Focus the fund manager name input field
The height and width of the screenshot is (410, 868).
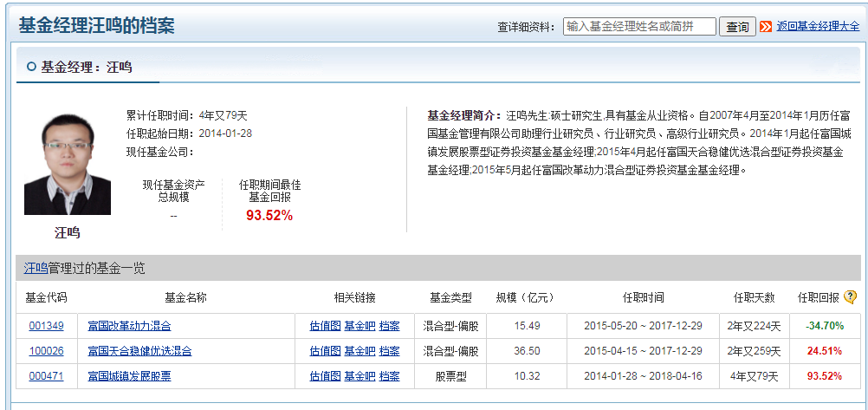point(639,27)
